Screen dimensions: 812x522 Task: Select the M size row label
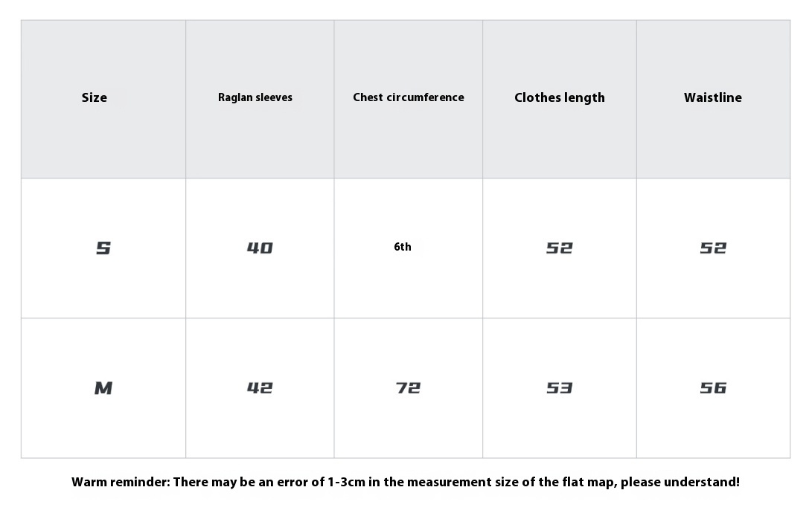[x=103, y=388]
